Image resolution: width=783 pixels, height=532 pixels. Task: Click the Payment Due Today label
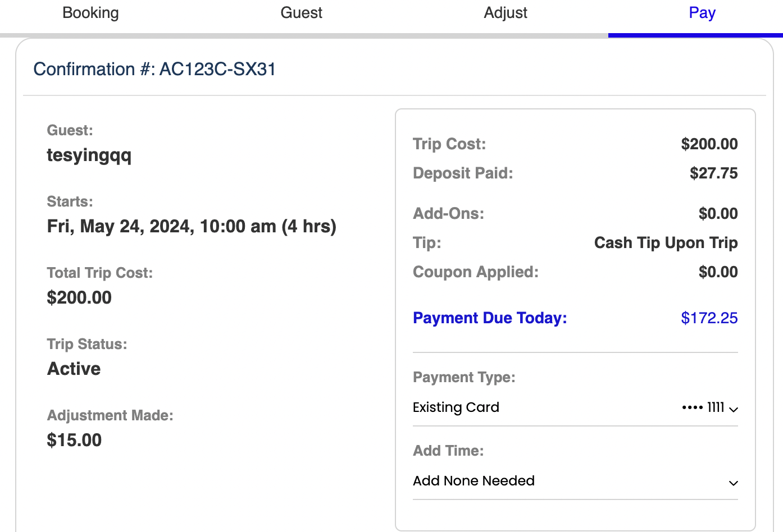pyautogui.click(x=490, y=318)
